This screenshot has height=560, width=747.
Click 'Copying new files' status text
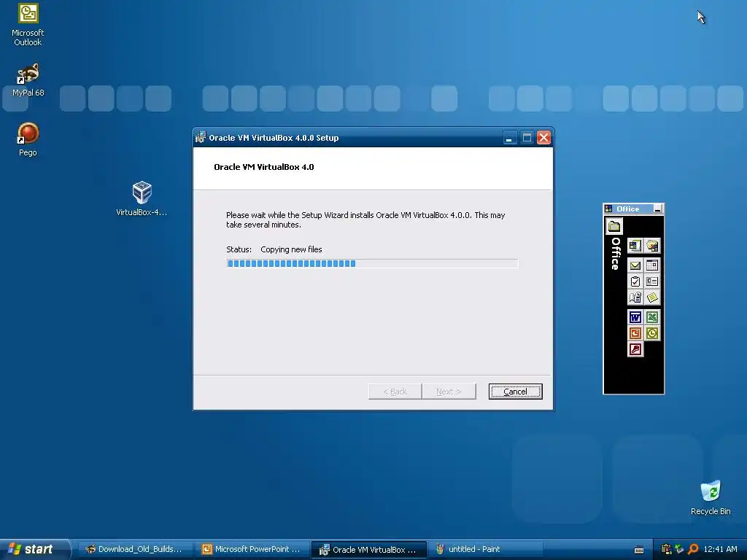(291, 249)
